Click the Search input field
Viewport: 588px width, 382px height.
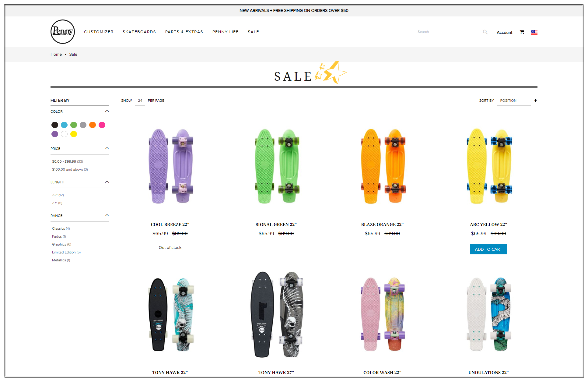(448, 32)
